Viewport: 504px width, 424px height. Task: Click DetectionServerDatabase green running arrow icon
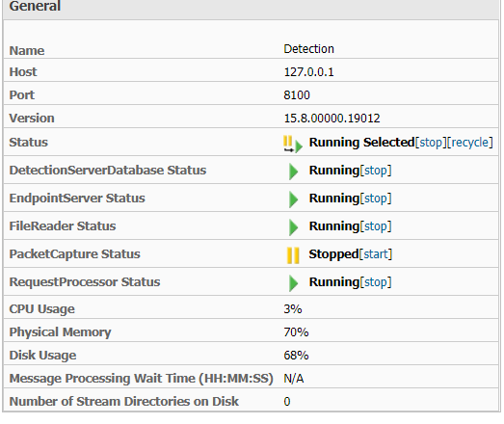point(293,172)
